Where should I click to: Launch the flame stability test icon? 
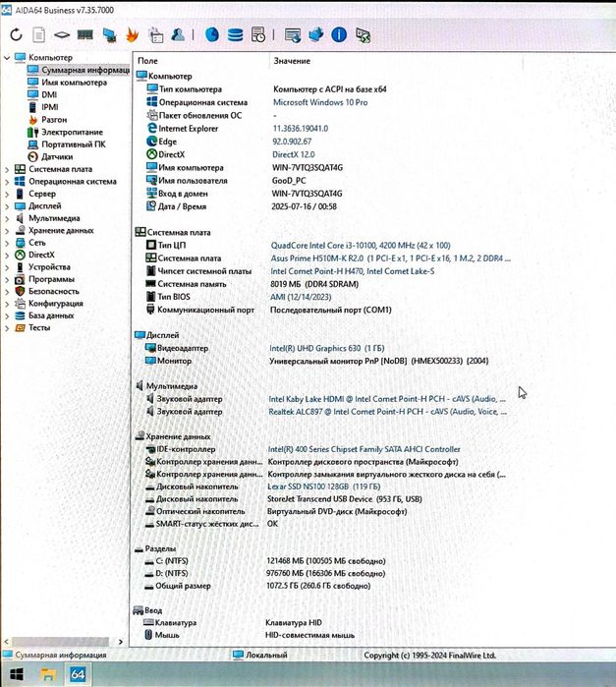click(x=132, y=34)
